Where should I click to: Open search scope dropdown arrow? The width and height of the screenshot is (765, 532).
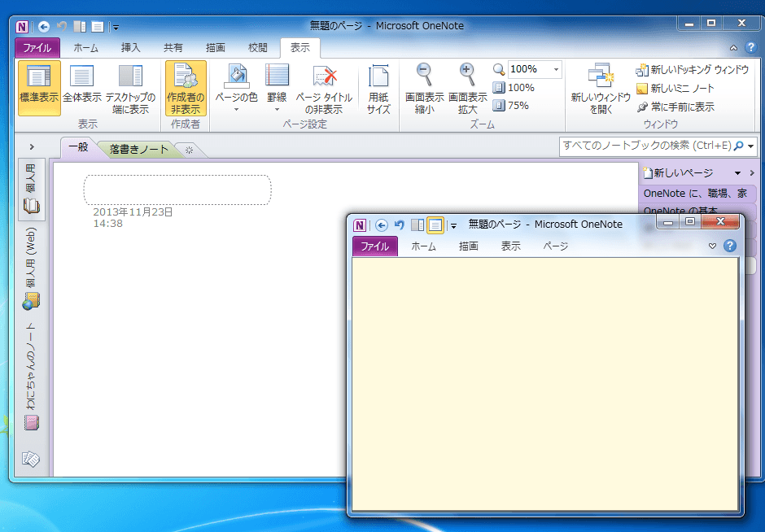(x=750, y=146)
